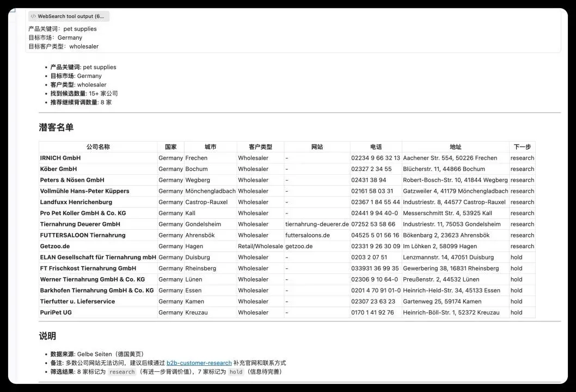576x392 pixels.
Task: Click phone number 02234 9 66 32 13
Action: click(376, 158)
